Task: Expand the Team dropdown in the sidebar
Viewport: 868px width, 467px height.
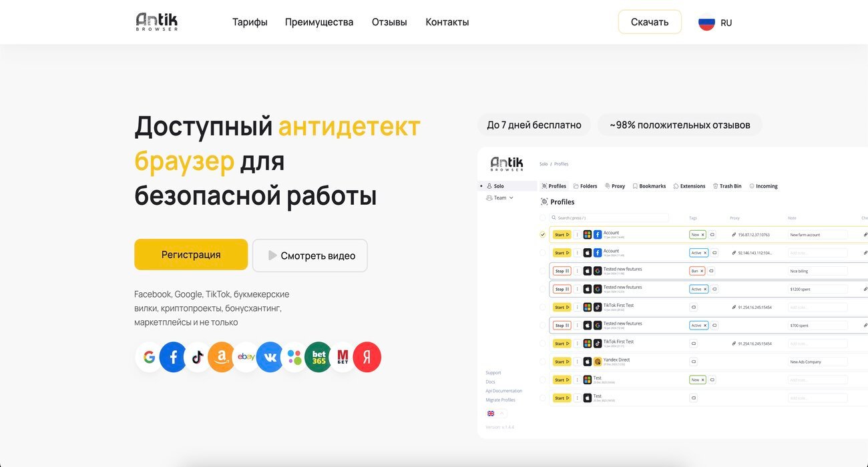Action: click(499, 197)
